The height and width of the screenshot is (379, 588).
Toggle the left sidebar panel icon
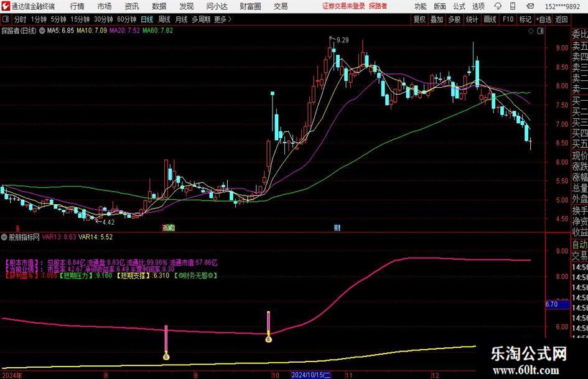(6, 19)
